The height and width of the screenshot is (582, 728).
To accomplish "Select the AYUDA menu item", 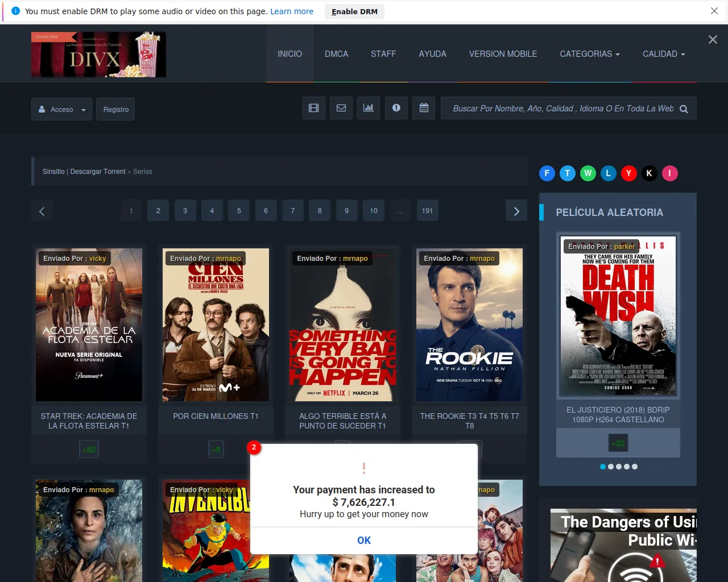I will [433, 54].
